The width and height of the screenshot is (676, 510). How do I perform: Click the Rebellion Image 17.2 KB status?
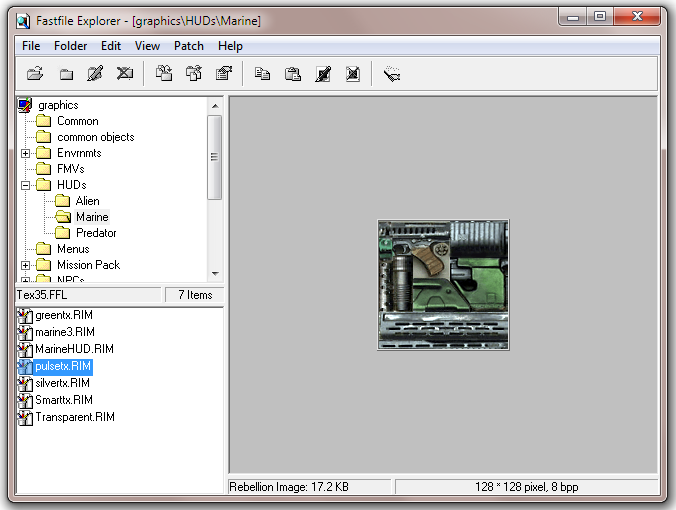tap(309, 487)
